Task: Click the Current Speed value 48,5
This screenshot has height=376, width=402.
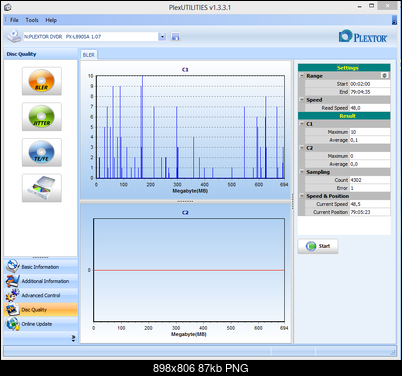Action: coord(370,204)
